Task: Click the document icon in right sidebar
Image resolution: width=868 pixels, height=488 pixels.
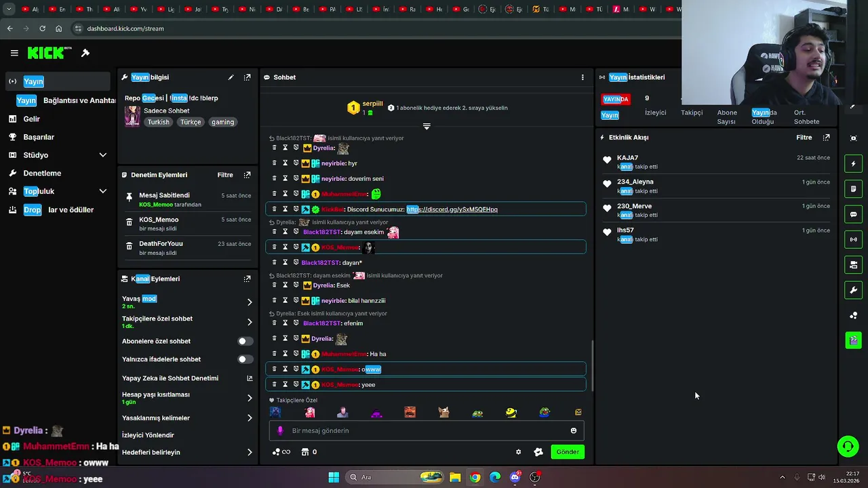Action: pos(854,189)
